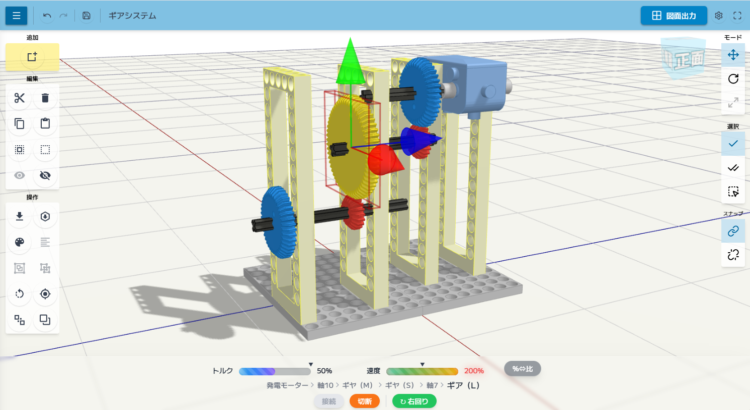
Task: Click the 図面出力 button
Action: click(674, 16)
